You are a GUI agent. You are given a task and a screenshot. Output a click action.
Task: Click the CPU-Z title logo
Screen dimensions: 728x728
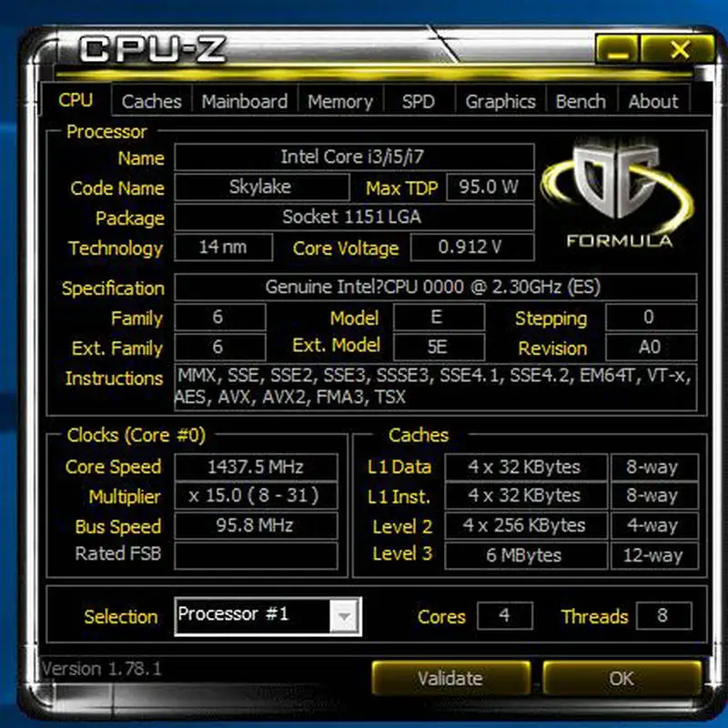[x=153, y=49]
